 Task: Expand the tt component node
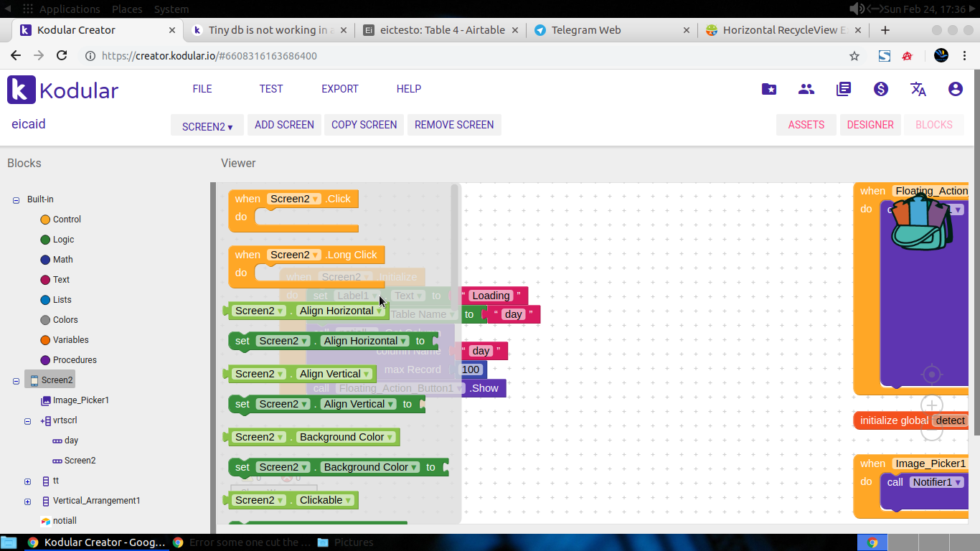[x=27, y=481]
